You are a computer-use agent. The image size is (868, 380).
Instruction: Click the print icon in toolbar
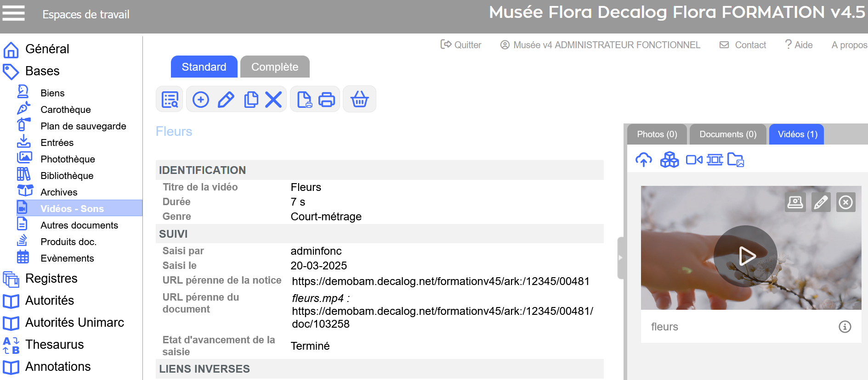[327, 100]
